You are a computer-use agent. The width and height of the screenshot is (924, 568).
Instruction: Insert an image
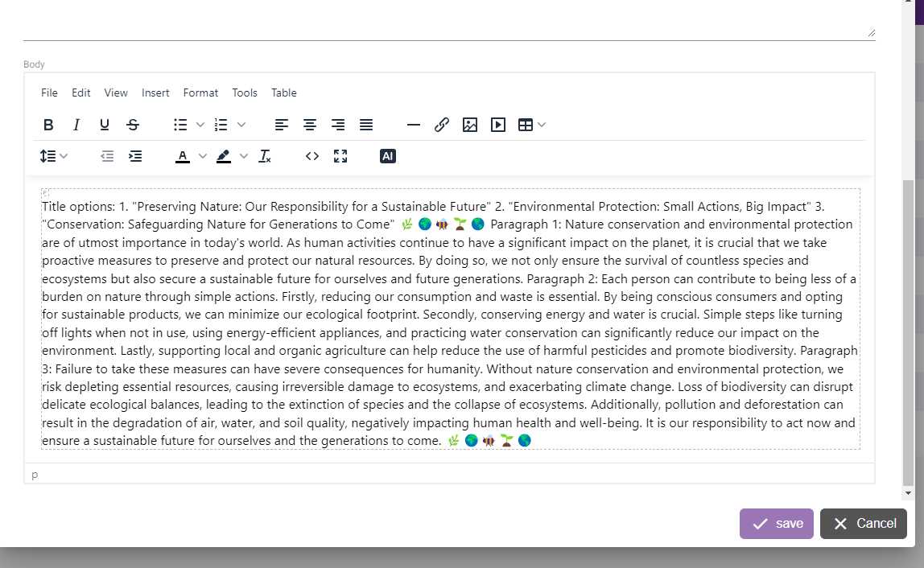pos(470,125)
